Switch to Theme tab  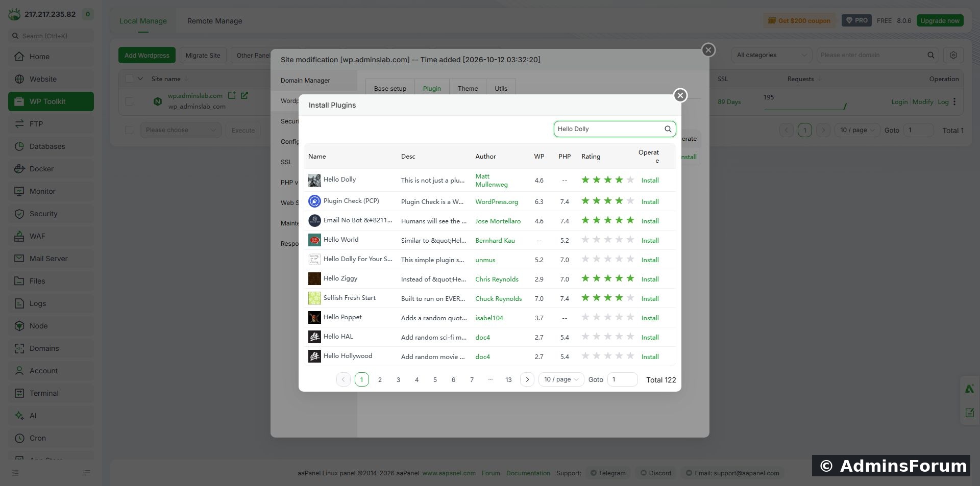468,88
